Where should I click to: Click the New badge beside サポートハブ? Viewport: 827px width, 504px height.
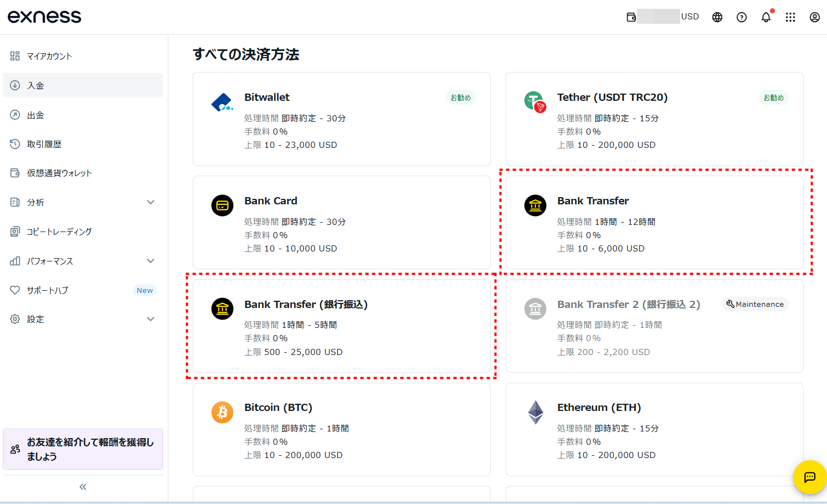pos(145,290)
